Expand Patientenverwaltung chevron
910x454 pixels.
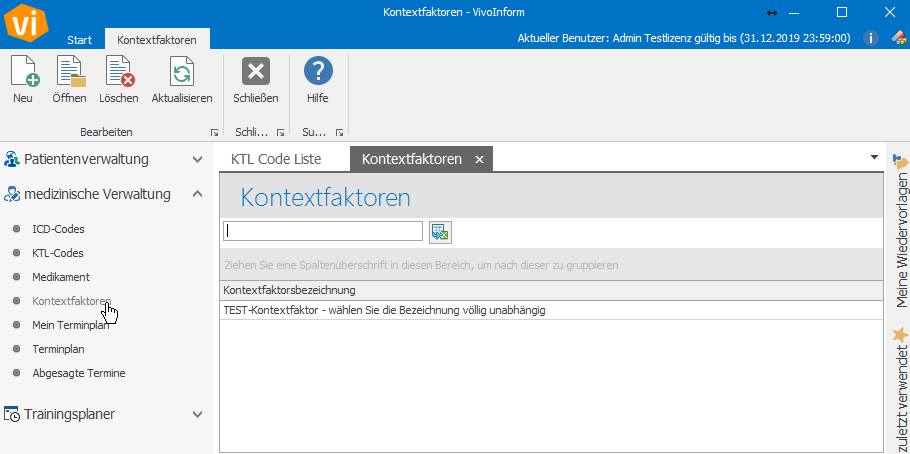tap(197, 159)
